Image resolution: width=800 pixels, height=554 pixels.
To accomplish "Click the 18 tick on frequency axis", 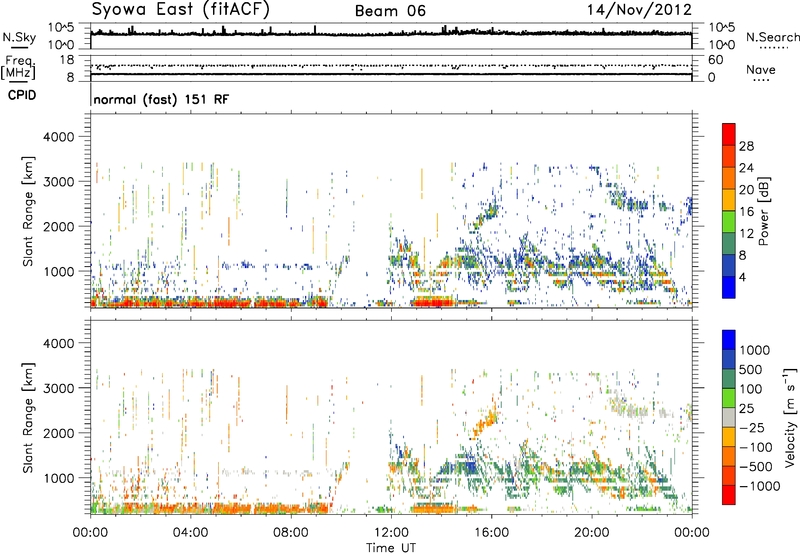I will pyautogui.click(x=67, y=60).
